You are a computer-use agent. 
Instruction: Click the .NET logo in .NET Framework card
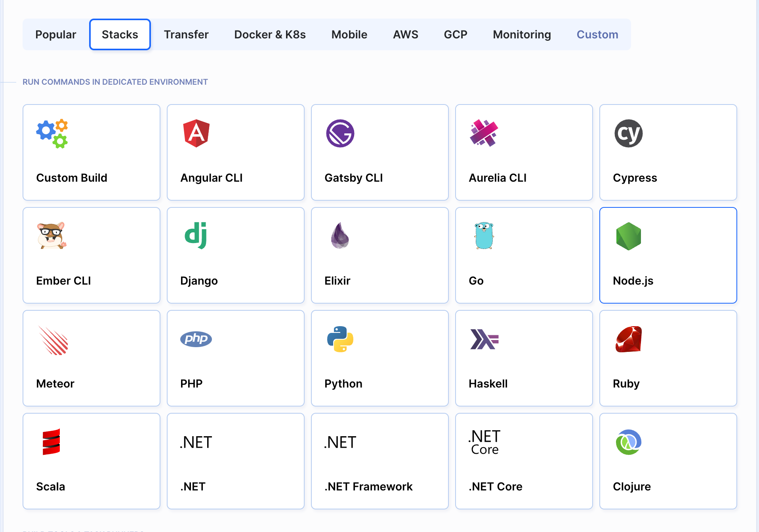tap(340, 442)
